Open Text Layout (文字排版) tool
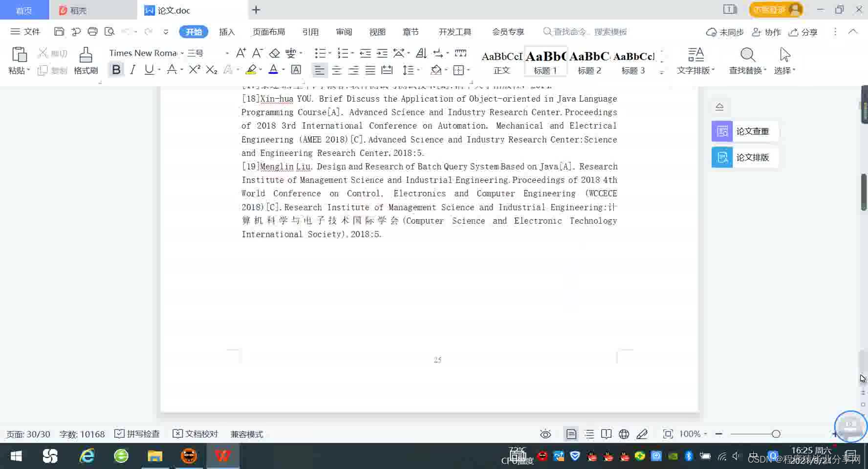 click(x=695, y=61)
